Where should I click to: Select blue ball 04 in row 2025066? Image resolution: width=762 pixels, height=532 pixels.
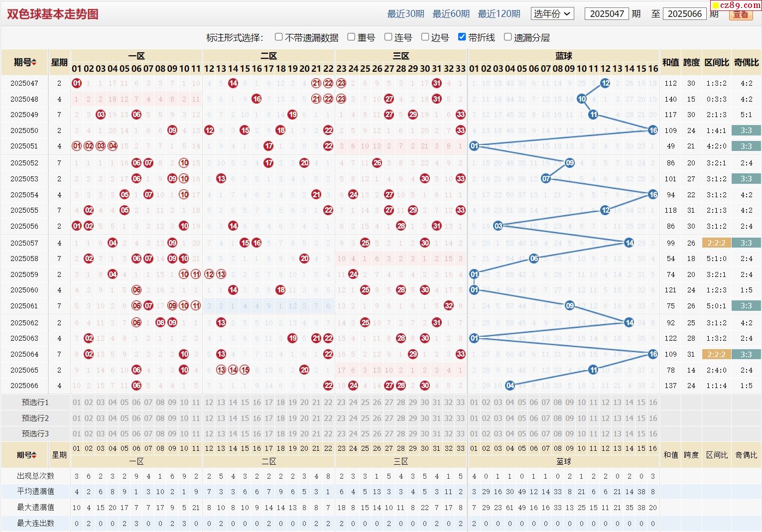(510, 386)
